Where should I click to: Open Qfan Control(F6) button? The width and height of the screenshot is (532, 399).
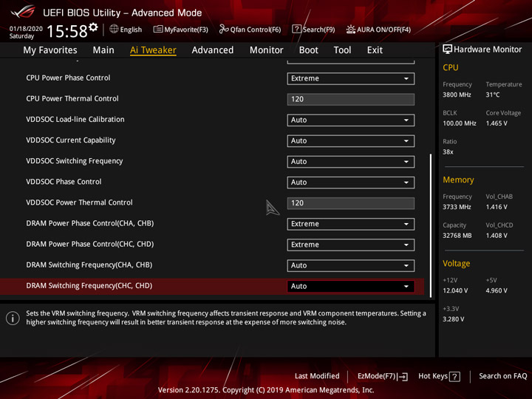(x=250, y=30)
